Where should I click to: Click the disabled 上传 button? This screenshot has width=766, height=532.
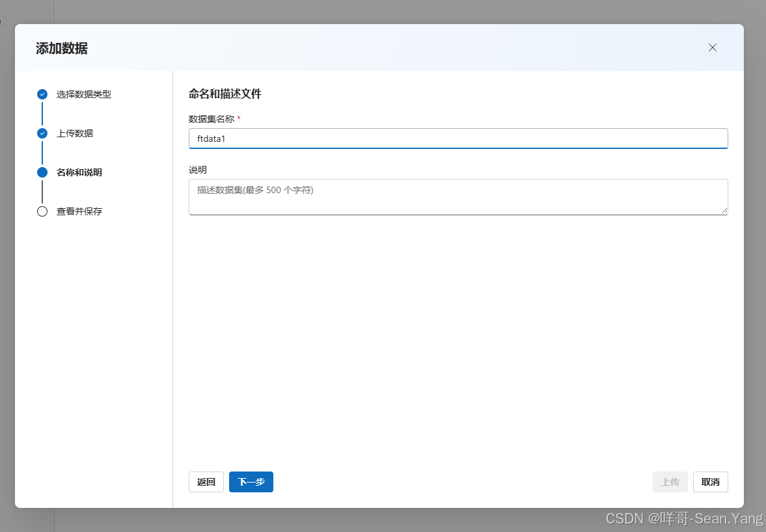tap(670, 482)
